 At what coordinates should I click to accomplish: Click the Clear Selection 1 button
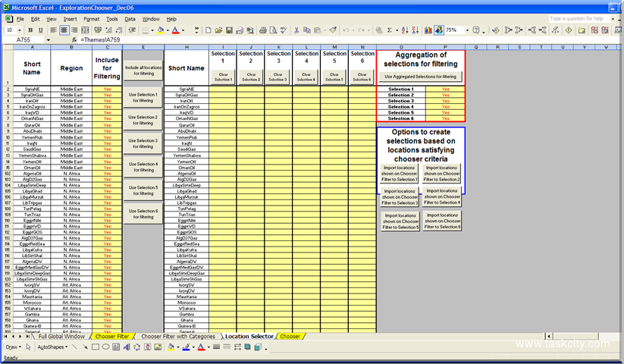click(223, 78)
